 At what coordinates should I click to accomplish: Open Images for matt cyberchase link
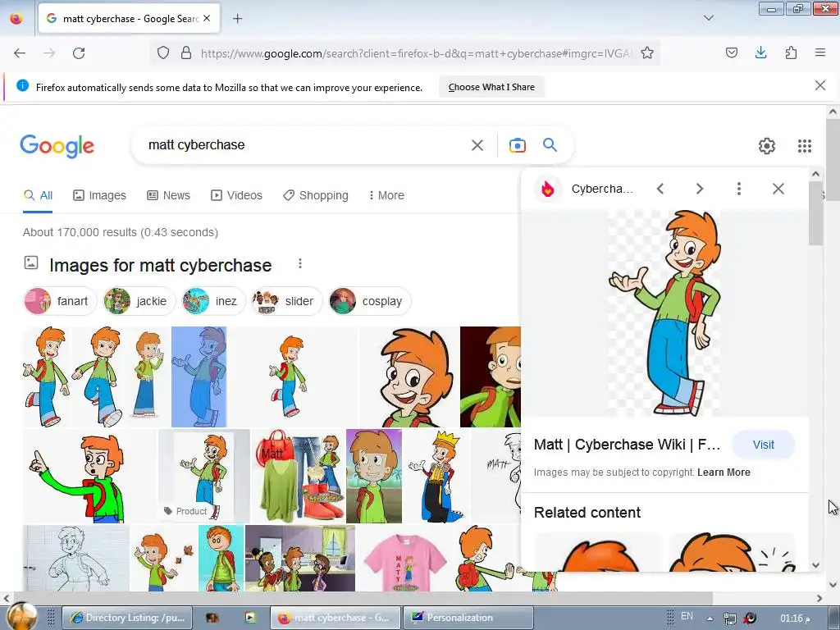click(x=160, y=265)
